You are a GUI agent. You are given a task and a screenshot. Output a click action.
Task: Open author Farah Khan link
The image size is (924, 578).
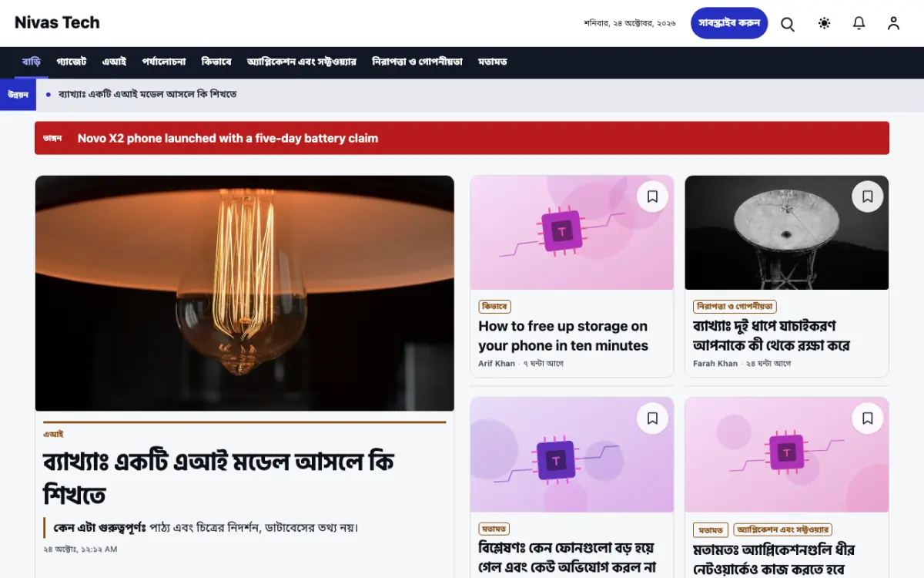coord(715,364)
